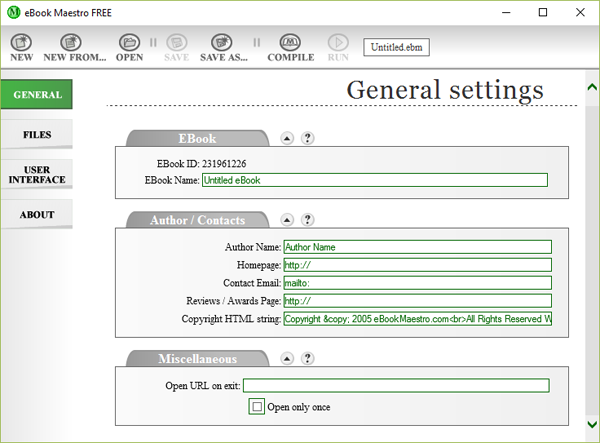
Task: Collapse the Author / Contacts section
Action: (287, 220)
